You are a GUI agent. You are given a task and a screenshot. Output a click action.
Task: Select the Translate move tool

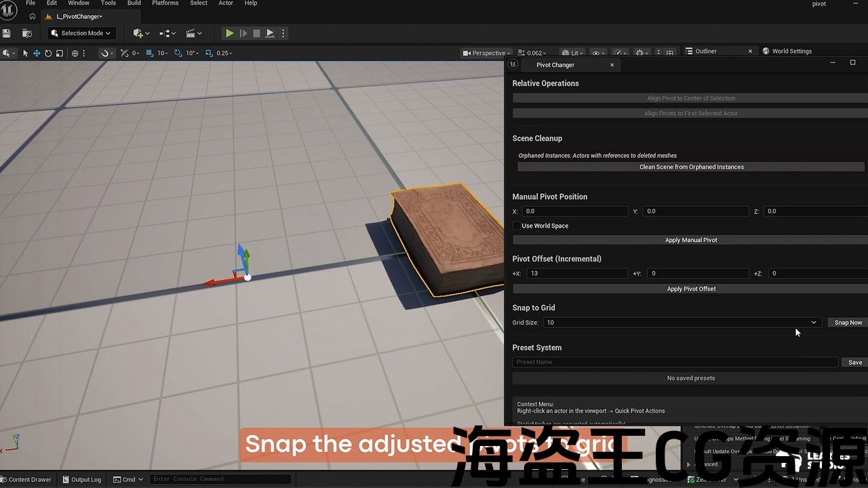(x=37, y=53)
